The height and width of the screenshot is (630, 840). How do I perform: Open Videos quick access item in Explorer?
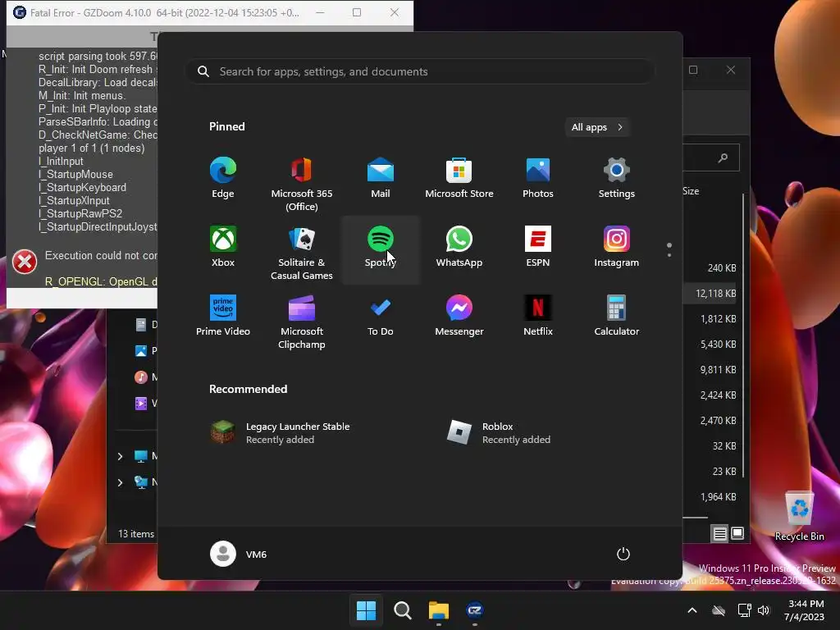tap(145, 404)
